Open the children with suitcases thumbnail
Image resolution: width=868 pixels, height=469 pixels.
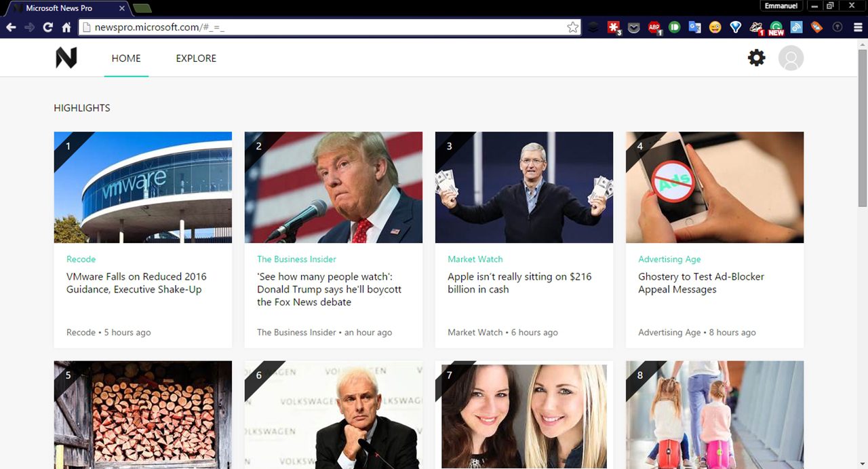(x=715, y=415)
